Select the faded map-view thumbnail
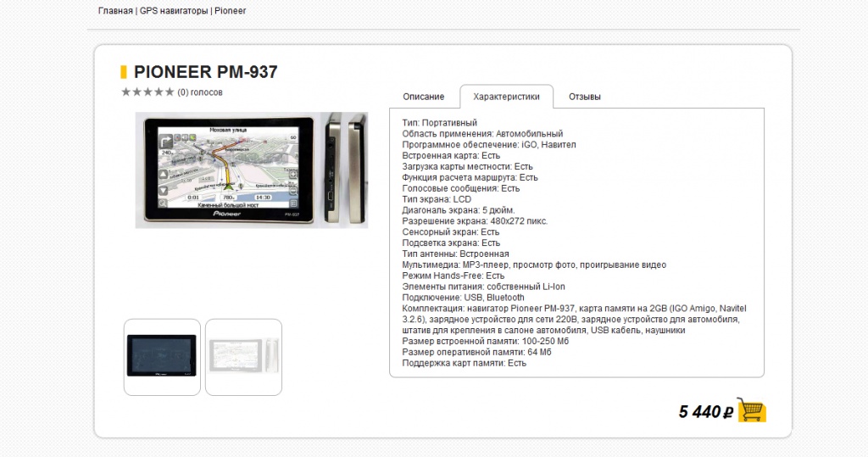 243,357
